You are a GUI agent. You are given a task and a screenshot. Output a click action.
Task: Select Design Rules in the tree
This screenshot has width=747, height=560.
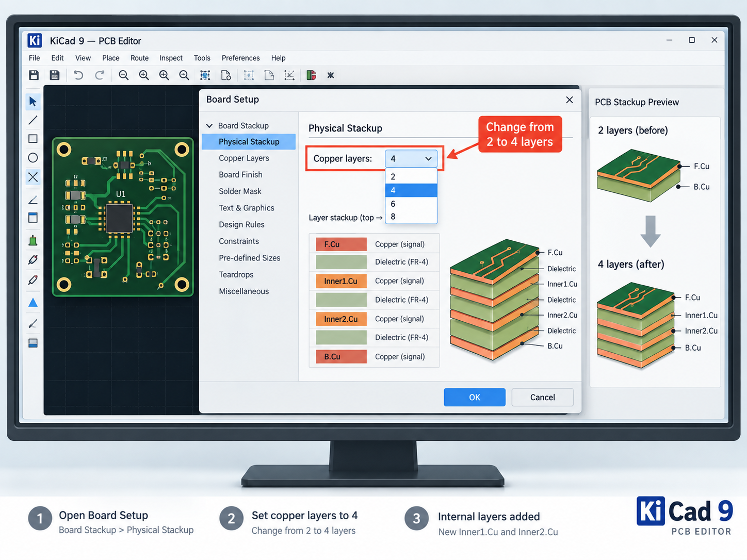point(241,224)
